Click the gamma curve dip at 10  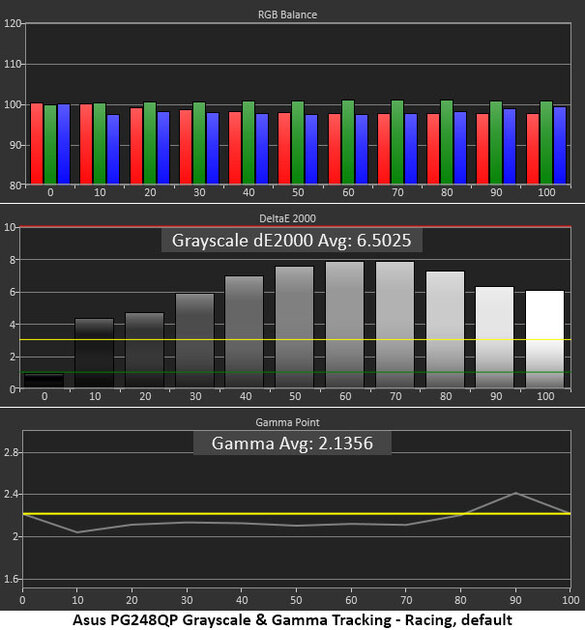pyautogui.click(x=77, y=532)
